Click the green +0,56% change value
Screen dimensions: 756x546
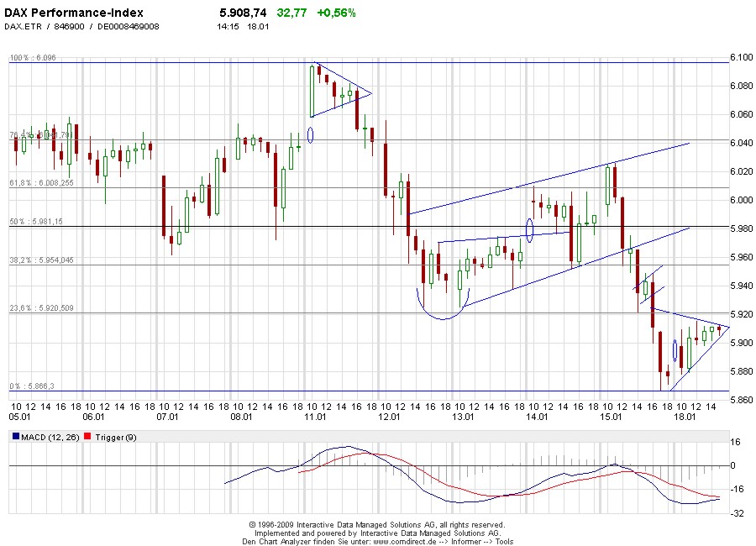pos(334,13)
